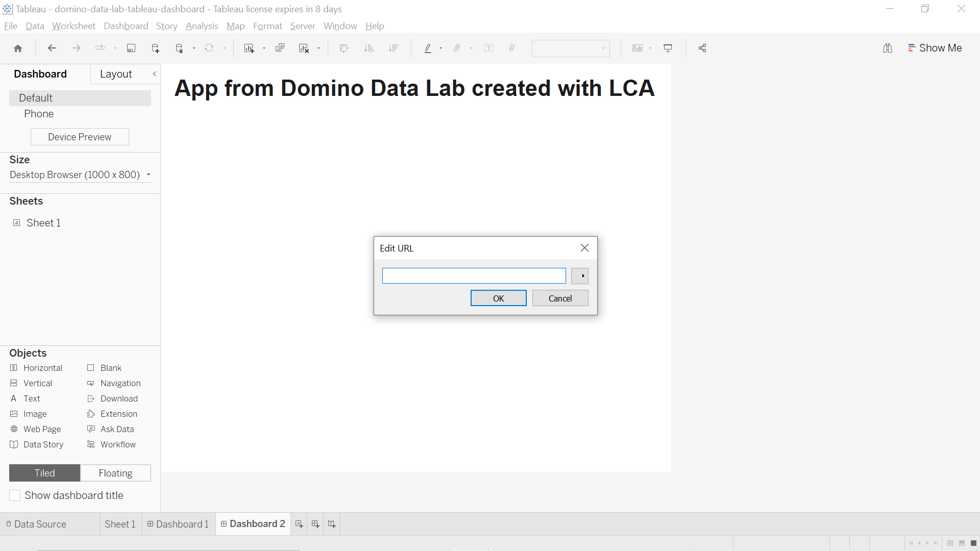
Task: Close the Edit URL dialog
Action: (584, 248)
